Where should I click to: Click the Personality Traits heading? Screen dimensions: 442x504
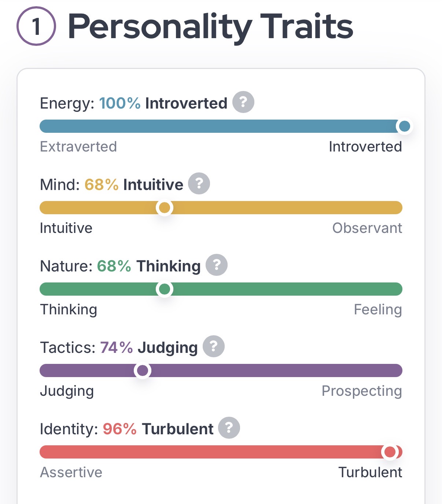click(x=210, y=26)
